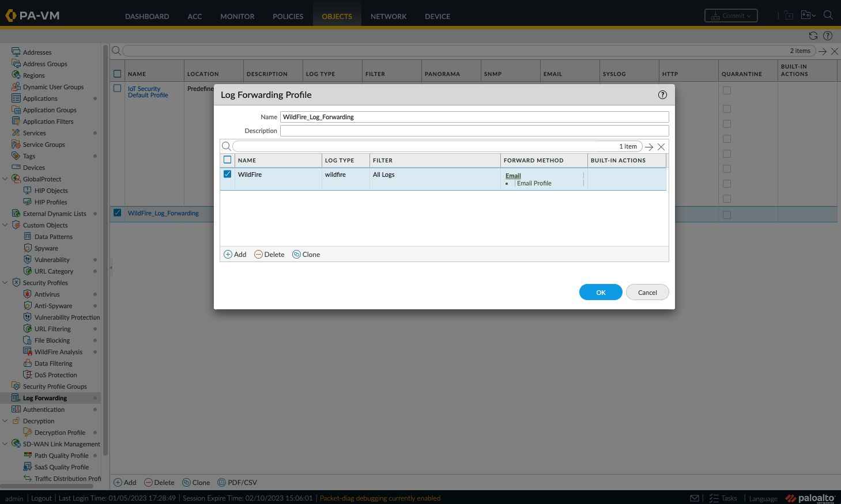841x504 pixels.
Task: Collapse the SD-WAN Link Management node
Action: pos(5,444)
